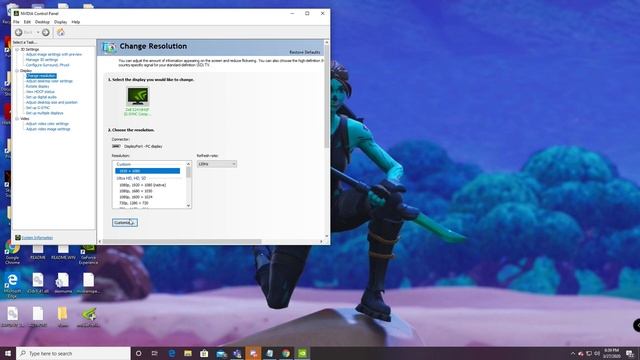Open the File menu

tap(16, 22)
